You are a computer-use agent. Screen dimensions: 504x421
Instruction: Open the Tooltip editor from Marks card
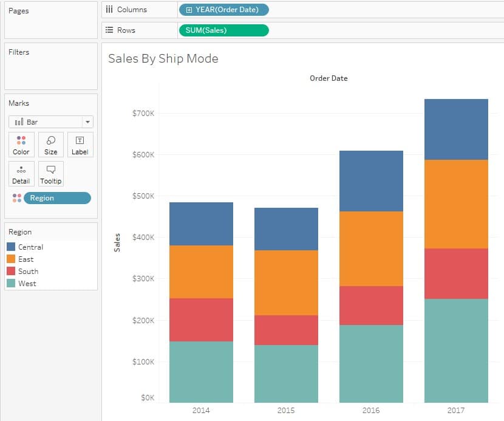[50, 174]
